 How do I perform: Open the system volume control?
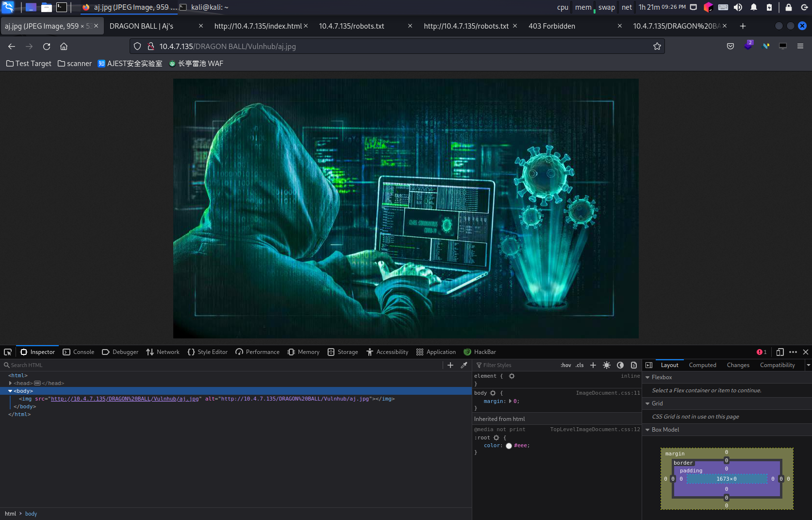(x=738, y=7)
